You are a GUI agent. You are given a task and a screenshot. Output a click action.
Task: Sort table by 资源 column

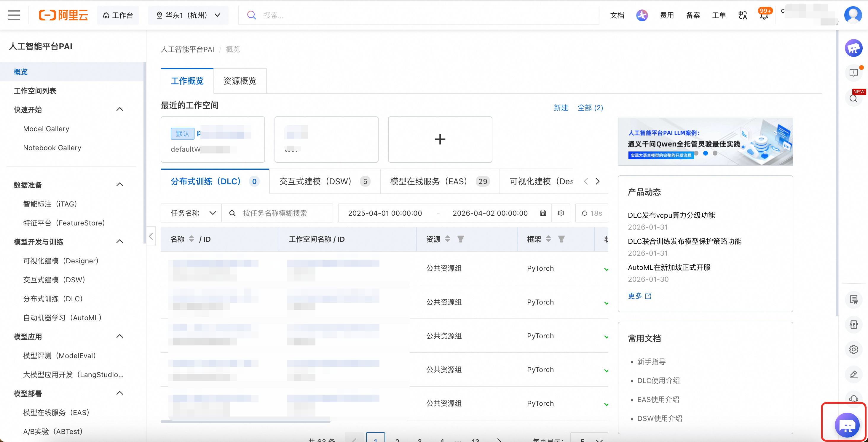coord(447,239)
